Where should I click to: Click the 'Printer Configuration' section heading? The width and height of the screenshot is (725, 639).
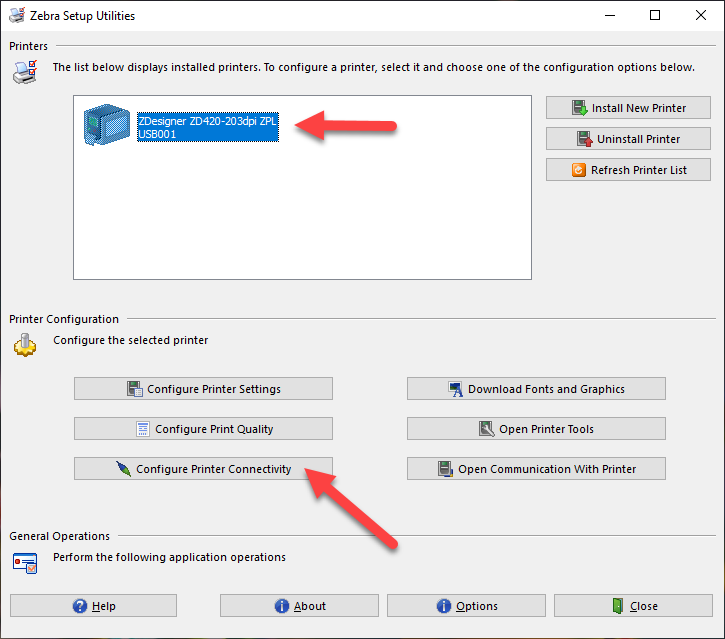(64, 319)
